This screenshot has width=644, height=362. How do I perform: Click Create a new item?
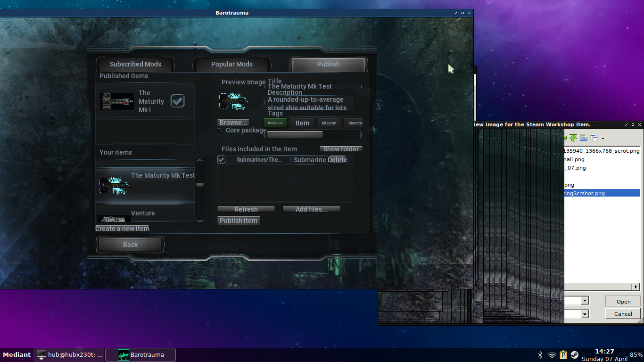pos(122,229)
